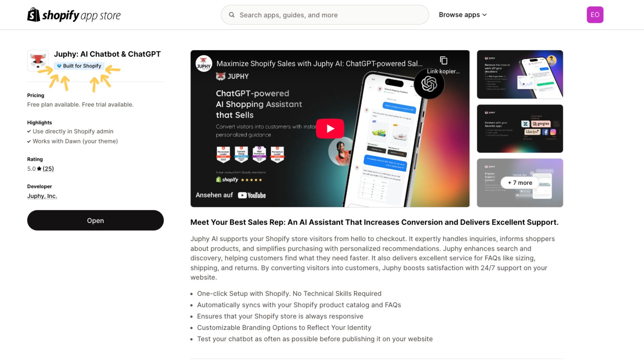
Task: Click the plus 7 more expander thumbnail
Action: click(x=520, y=183)
